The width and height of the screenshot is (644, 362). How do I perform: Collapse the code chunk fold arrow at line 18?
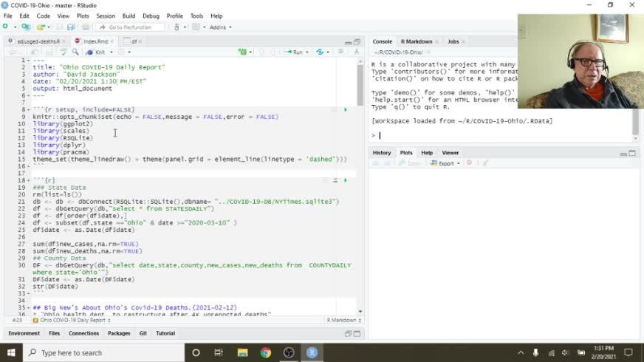pyautogui.click(x=28, y=180)
